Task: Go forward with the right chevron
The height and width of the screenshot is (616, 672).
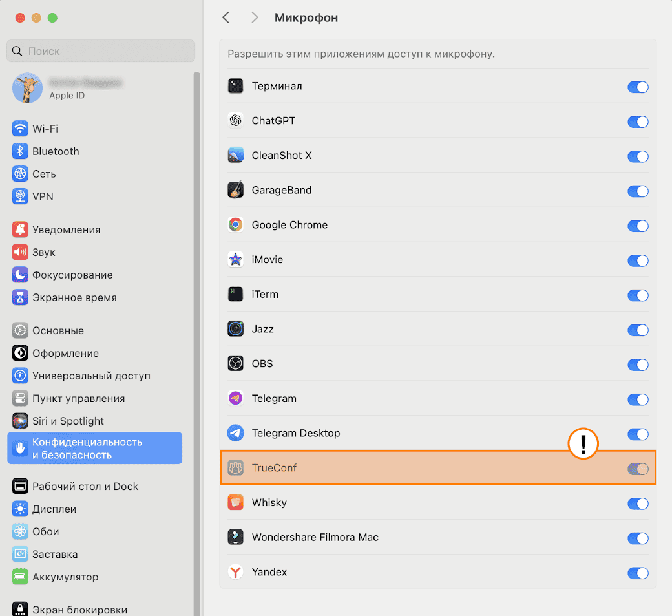Action: [x=255, y=17]
